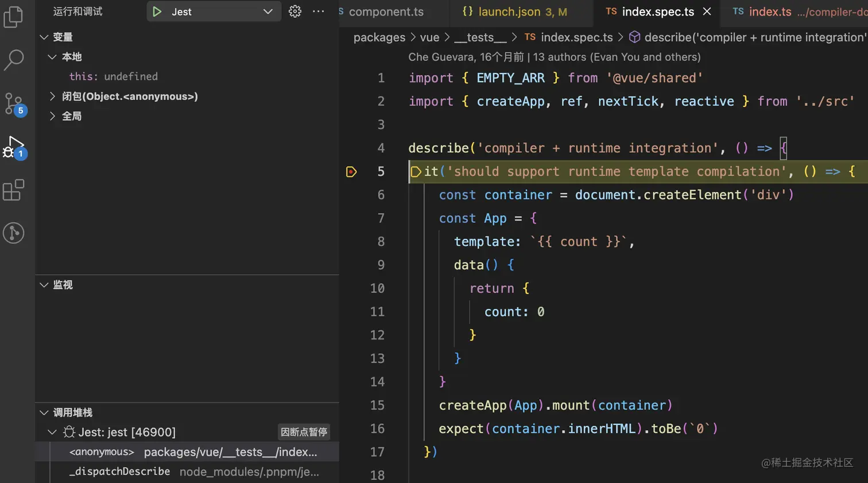Open the Extensions view in activity bar
868x483 pixels.
14,190
